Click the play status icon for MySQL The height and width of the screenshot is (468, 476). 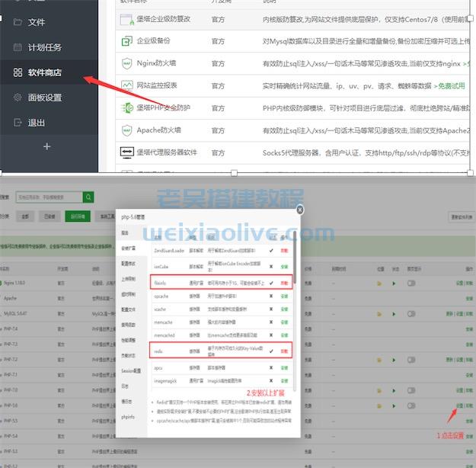[394, 314]
